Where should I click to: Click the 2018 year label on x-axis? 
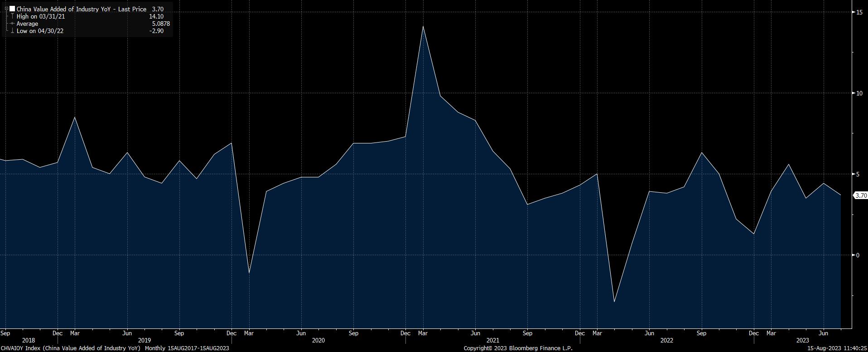pos(28,340)
